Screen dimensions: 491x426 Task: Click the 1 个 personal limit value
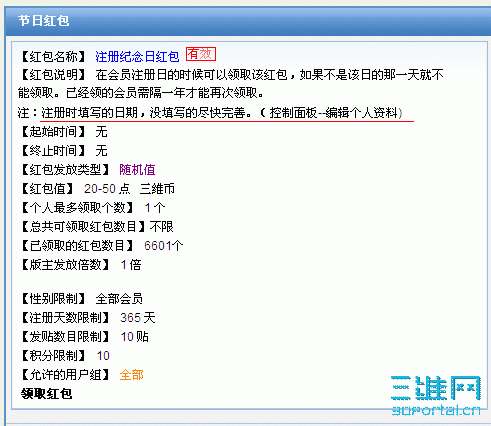tap(155, 208)
